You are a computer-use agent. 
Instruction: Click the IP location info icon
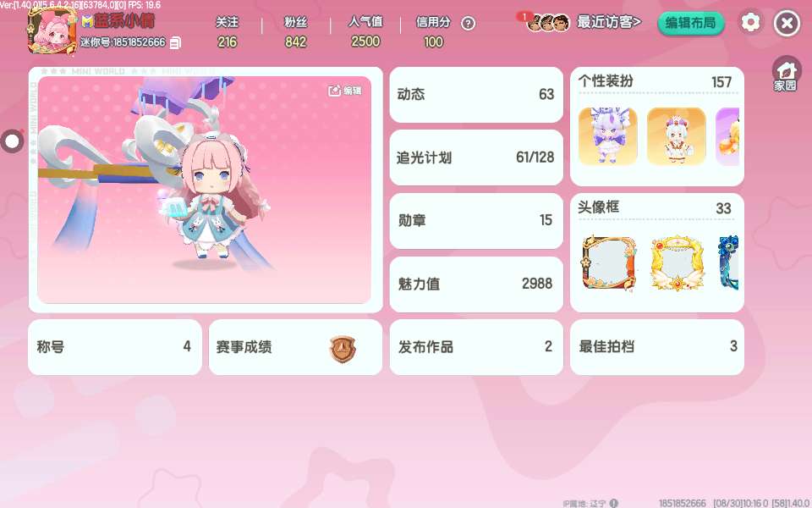pos(614,503)
